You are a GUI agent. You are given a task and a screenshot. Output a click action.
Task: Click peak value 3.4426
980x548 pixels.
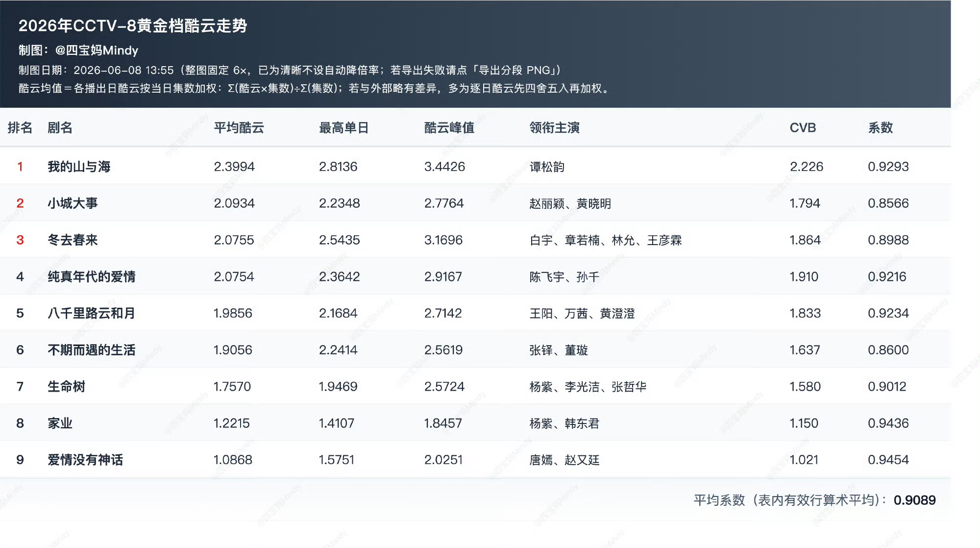click(x=444, y=167)
